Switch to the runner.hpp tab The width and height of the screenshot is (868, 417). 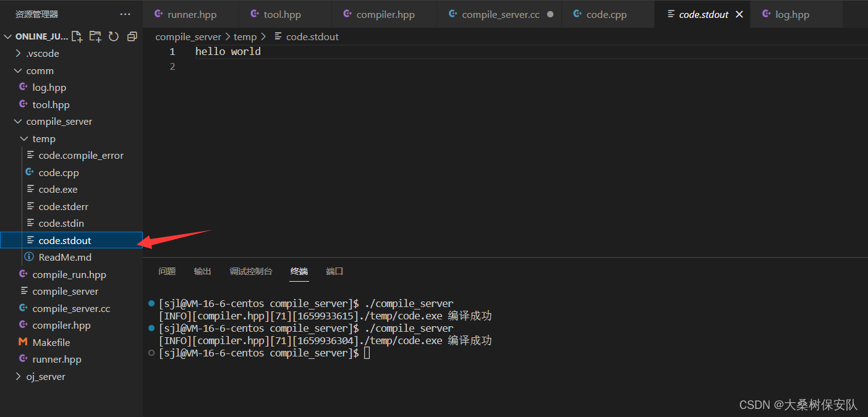[x=190, y=14]
